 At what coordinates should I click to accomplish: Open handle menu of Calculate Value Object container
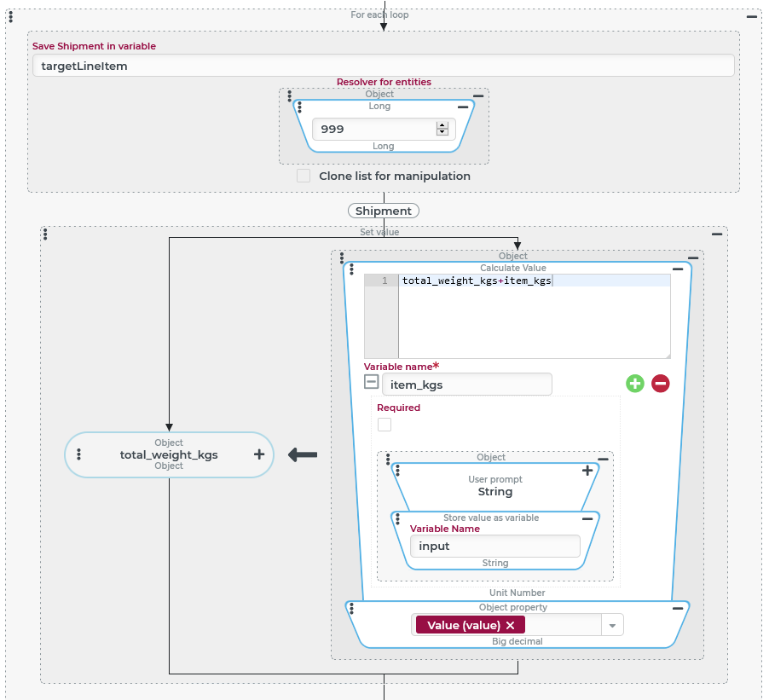(342, 257)
